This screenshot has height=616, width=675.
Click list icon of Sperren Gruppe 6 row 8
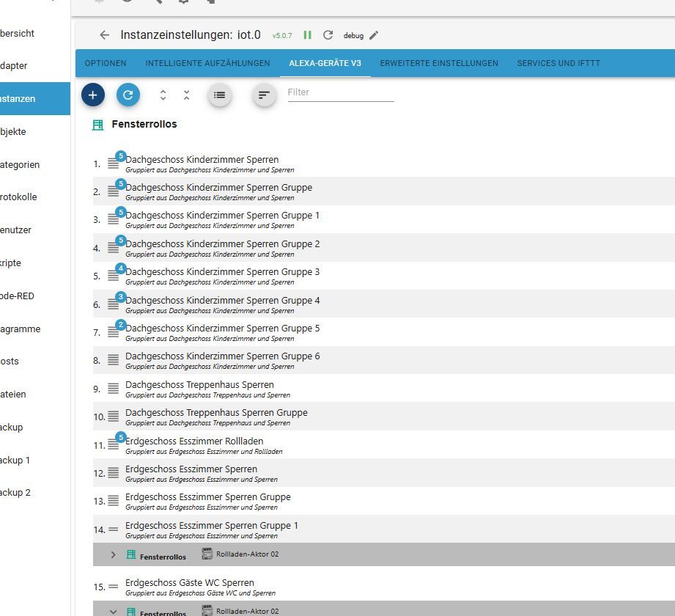click(x=113, y=360)
